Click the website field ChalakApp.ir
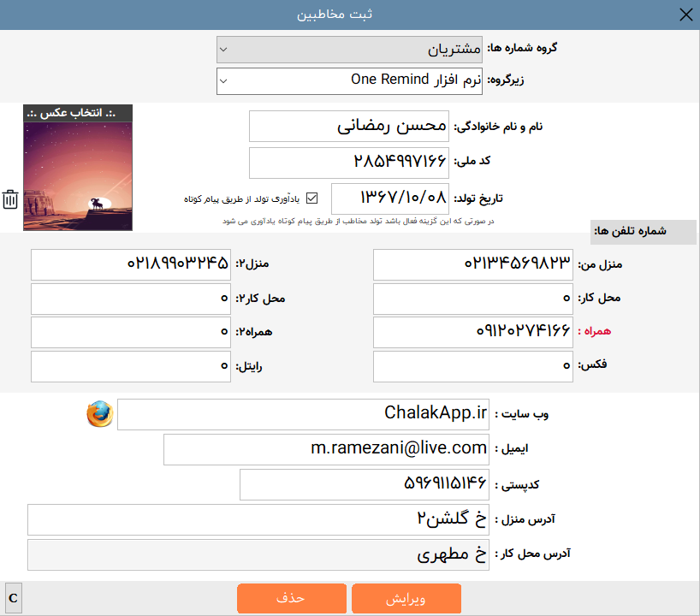 [303, 414]
